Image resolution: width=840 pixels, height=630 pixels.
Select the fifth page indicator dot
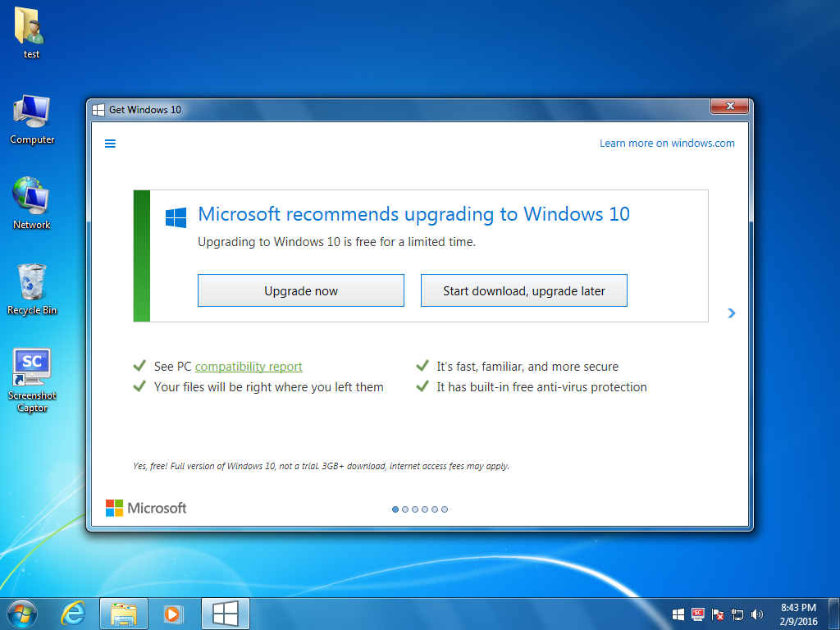coord(435,509)
